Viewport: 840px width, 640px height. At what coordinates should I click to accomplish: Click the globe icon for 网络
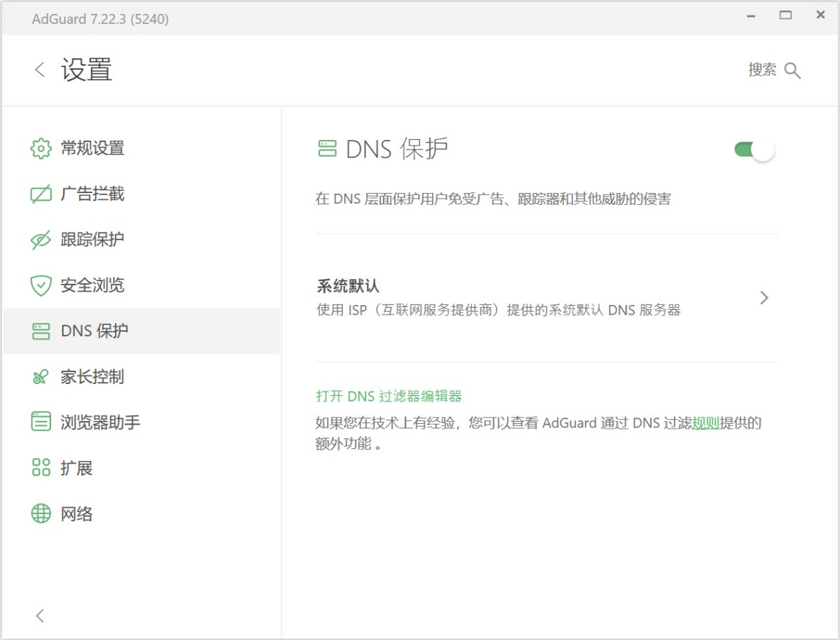tap(41, 514)
